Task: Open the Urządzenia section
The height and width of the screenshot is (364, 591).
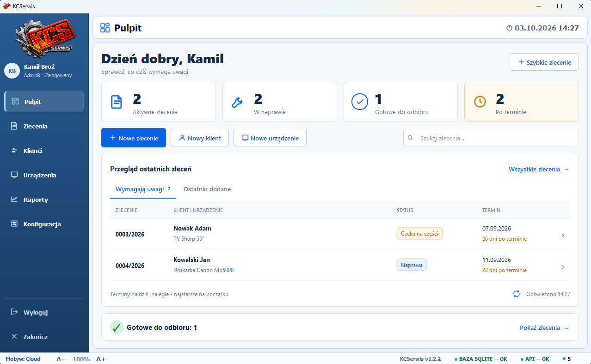Action: click(x=44, y=175)
